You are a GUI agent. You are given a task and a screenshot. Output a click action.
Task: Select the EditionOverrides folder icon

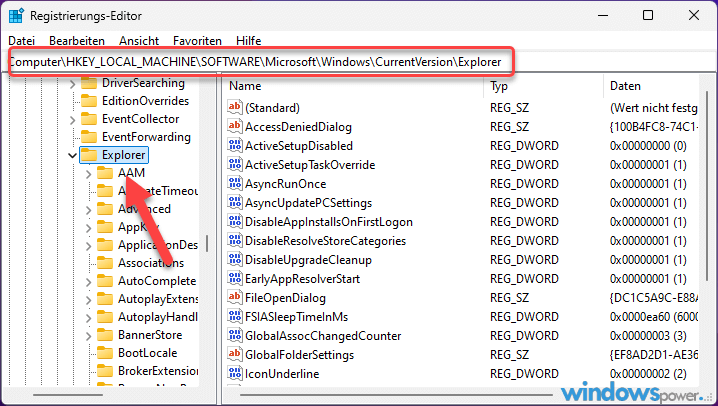click(x=89, y=101)
